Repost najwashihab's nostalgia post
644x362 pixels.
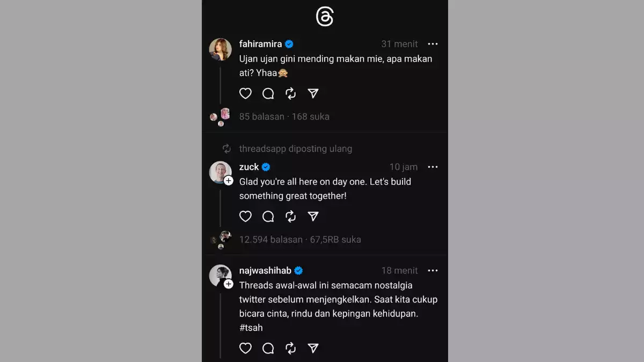(x=290, y=349)
